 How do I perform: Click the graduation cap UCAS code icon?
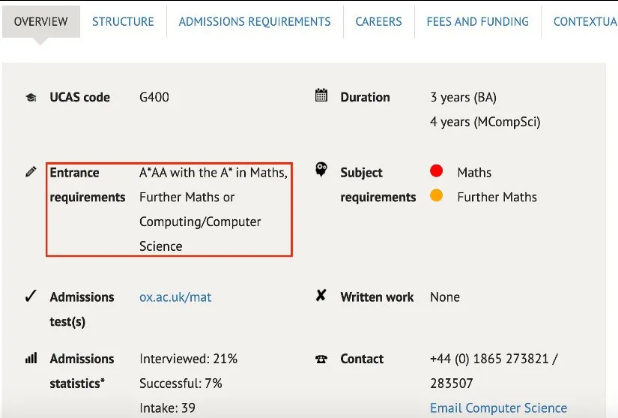[x=30, y=98]
